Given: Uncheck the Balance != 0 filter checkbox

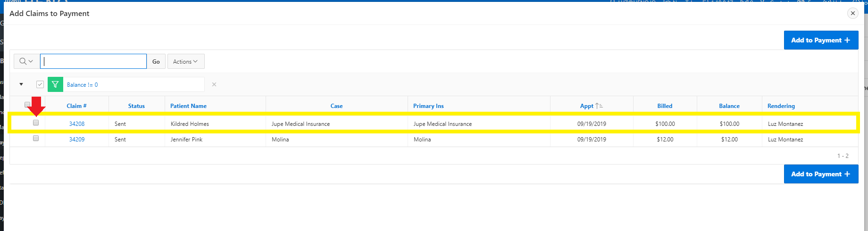Looking at the screenshot, I should (x=40, y=84).
